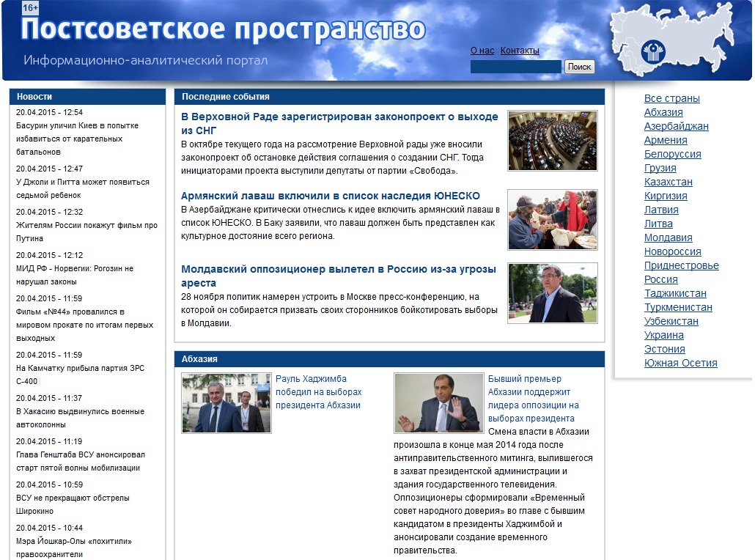Click the 'Новости' panel header
Screen dimensions: 755x560
click(88, 96)
